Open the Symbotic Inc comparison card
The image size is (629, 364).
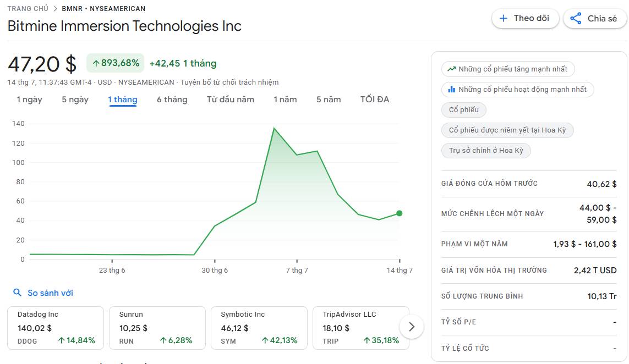[x=259, y=328]
